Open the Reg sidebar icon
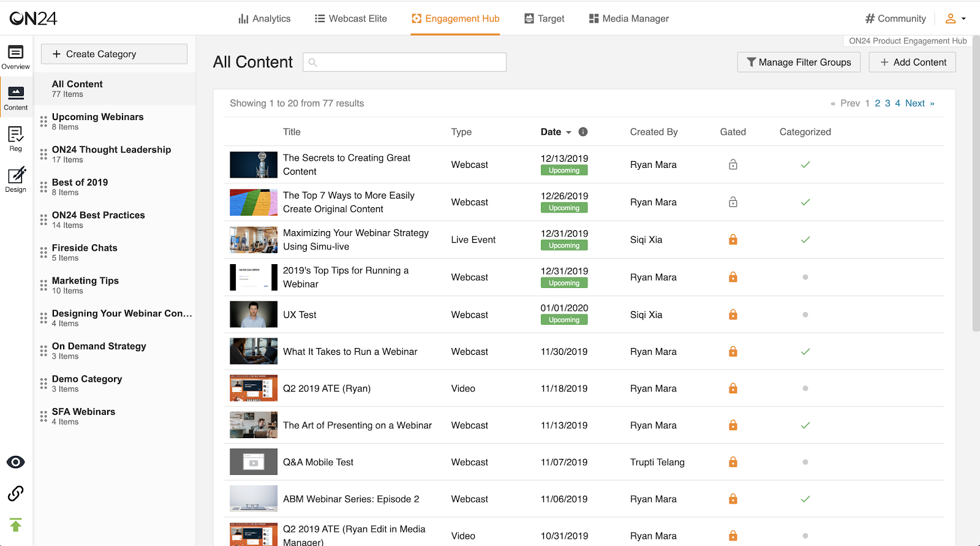The image size is (980, 546). [x=15, y=139]
